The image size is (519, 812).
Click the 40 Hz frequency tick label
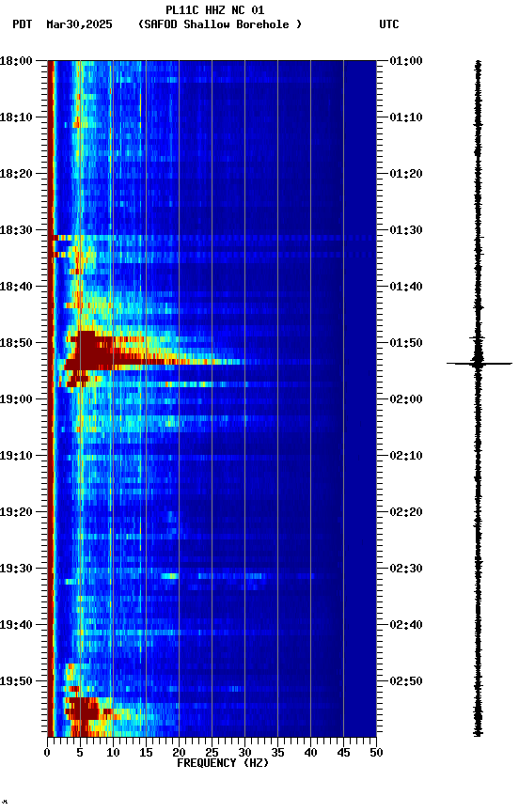click(x=310, y=753)
